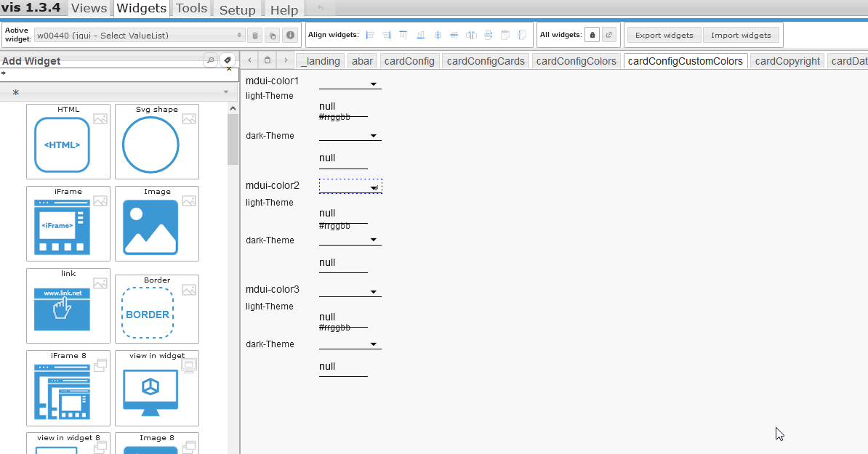Viewport: 868px width, 454px height.
Task: Click the copy widget icon
Action: point(273,35)
